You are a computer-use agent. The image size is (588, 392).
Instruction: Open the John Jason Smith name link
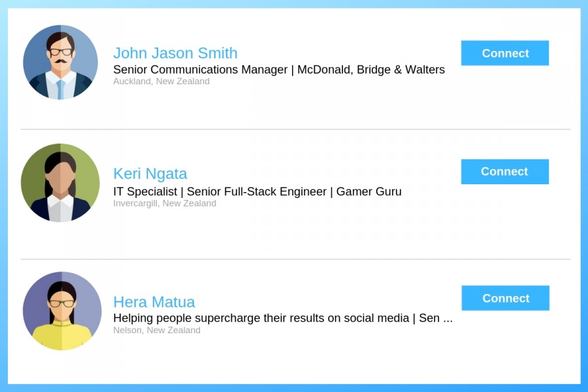(x=175, y=53)
